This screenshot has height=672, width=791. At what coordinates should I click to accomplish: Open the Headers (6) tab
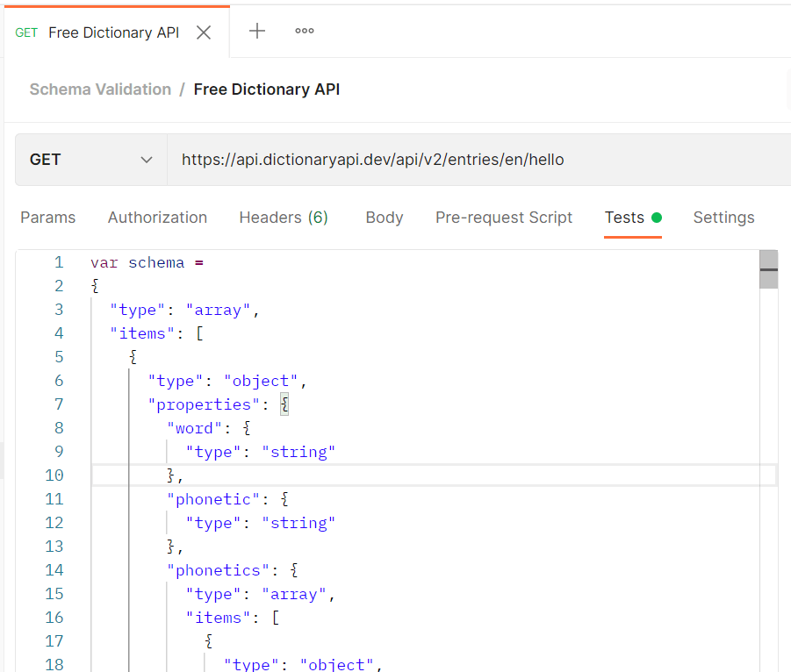click(x=284, y=218)
